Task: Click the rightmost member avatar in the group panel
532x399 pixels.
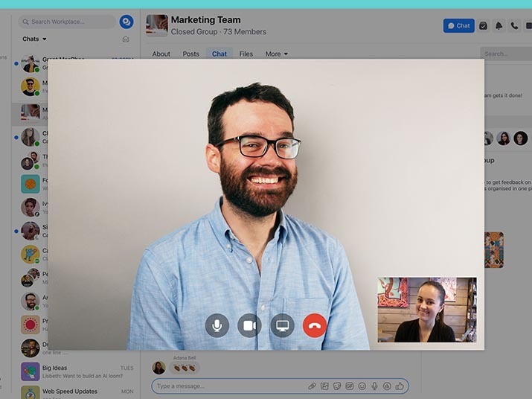Action: coord(520,138)
